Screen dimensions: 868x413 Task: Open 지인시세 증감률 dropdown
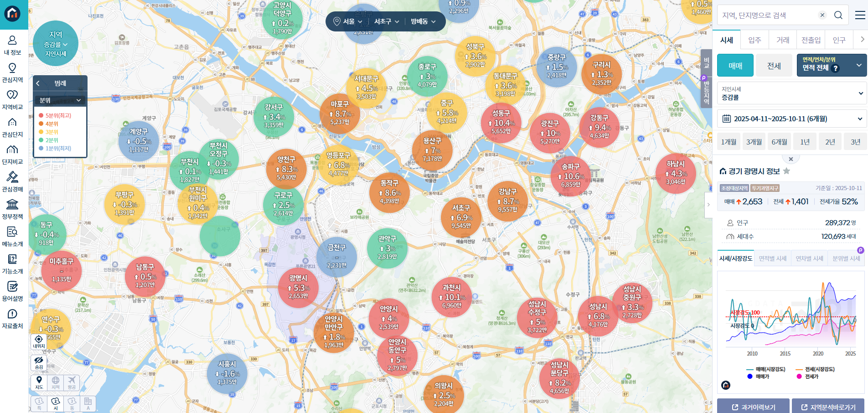pyautogui.click(x=792, y=93)
